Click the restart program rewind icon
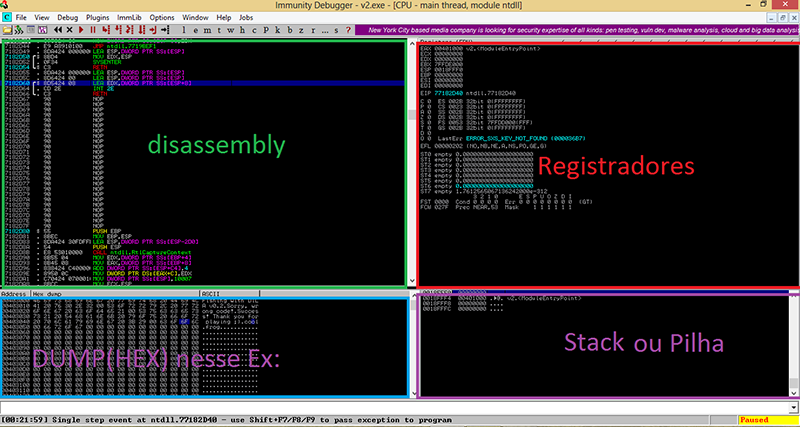800x427 pixels. point(58,30)
